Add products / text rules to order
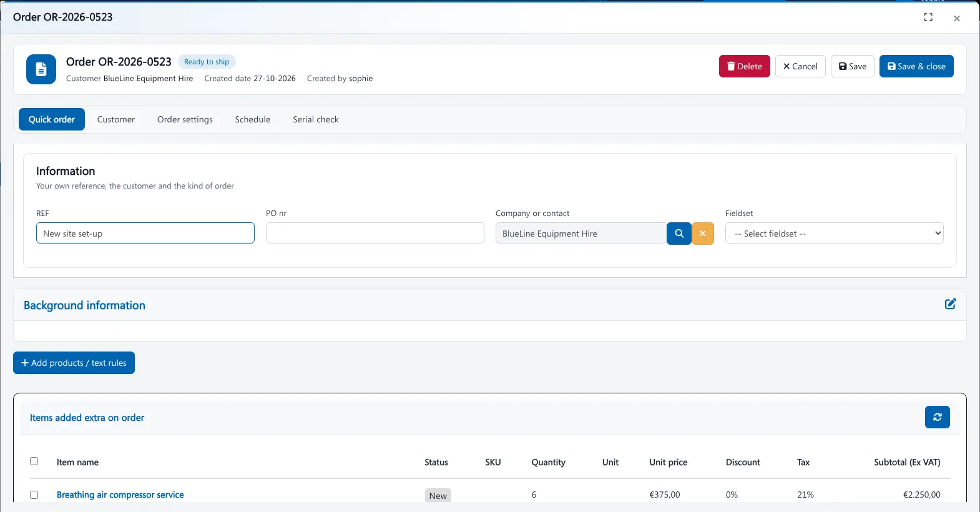Image resolution: width=980 pixels, height=512 pixels. pyautogui.click(x=74, y=363)
